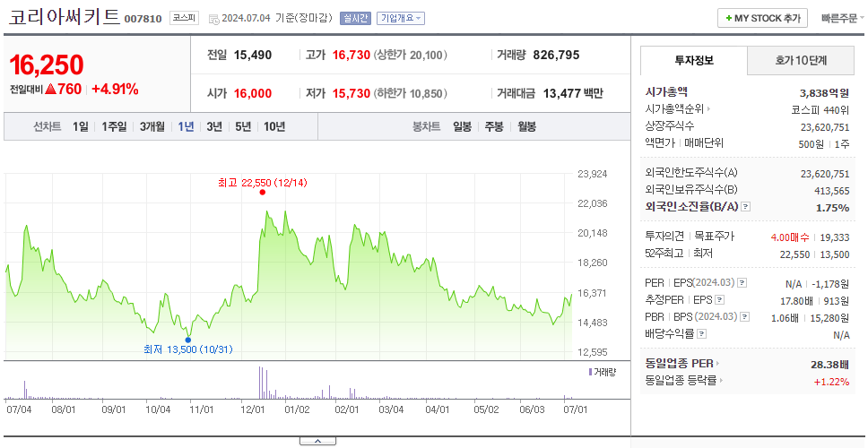Click the 12/01 date label on chart axis
This screenshot has width=868, height=448.
(253, 409)
